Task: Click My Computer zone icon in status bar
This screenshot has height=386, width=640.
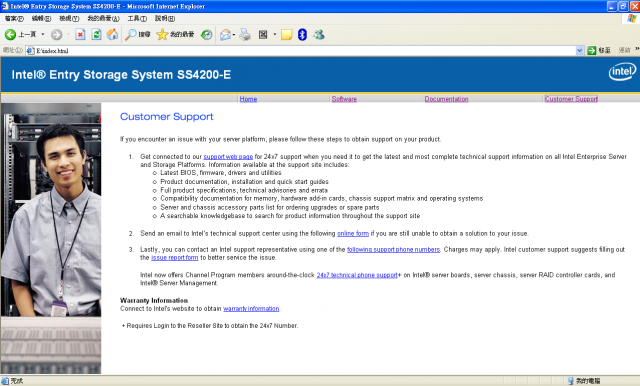Action: point(571,381)
